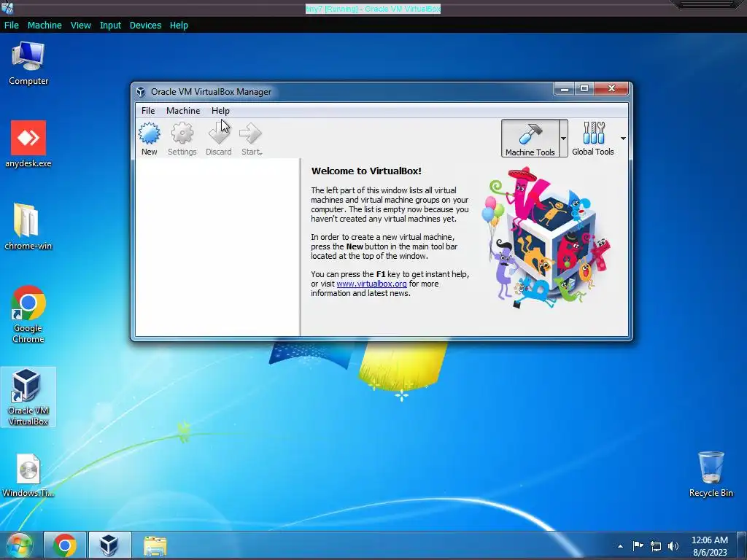This screenshot has height=560, width=747.
Task: Click the Welcome to VirtualBox! heading
Action: 366,171
